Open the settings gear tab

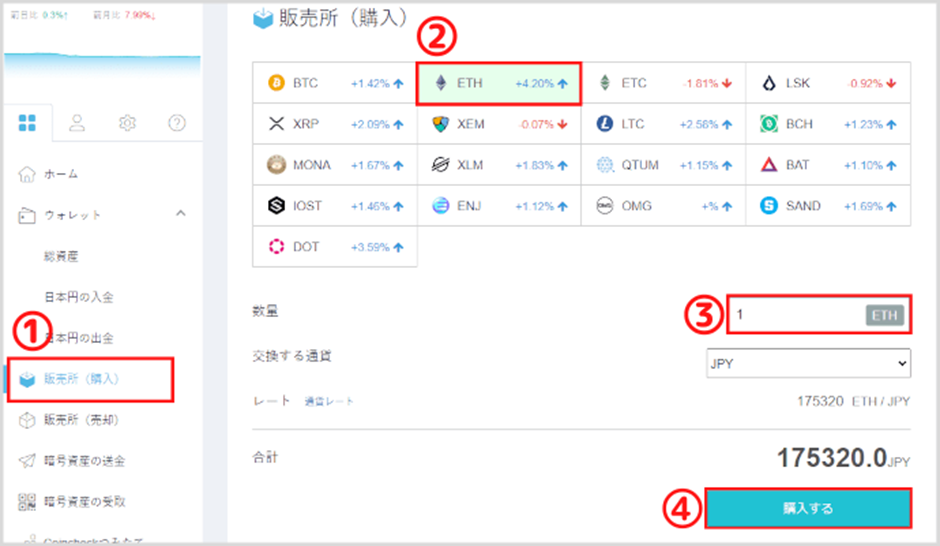tap(127, 123)
